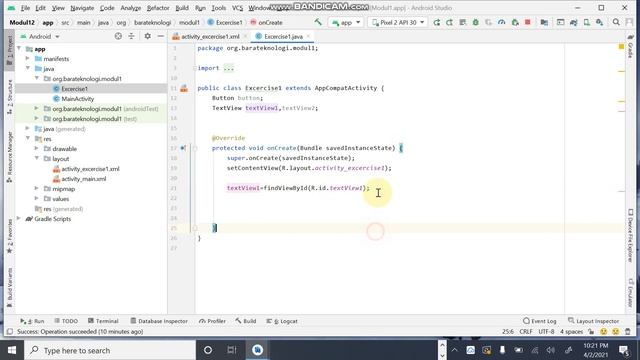Open the Database Inspector tool window
Screen dimensions: 640x360
coord(159,321)
